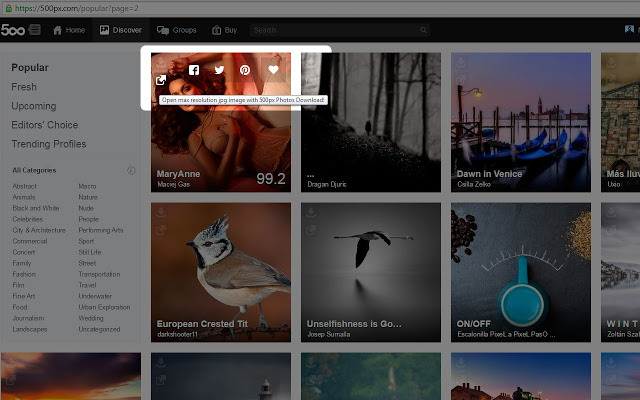The image size is (640, 400).
Task: Open the sunset photo thumbnail in the bottom row
Action: coord(71,376)
